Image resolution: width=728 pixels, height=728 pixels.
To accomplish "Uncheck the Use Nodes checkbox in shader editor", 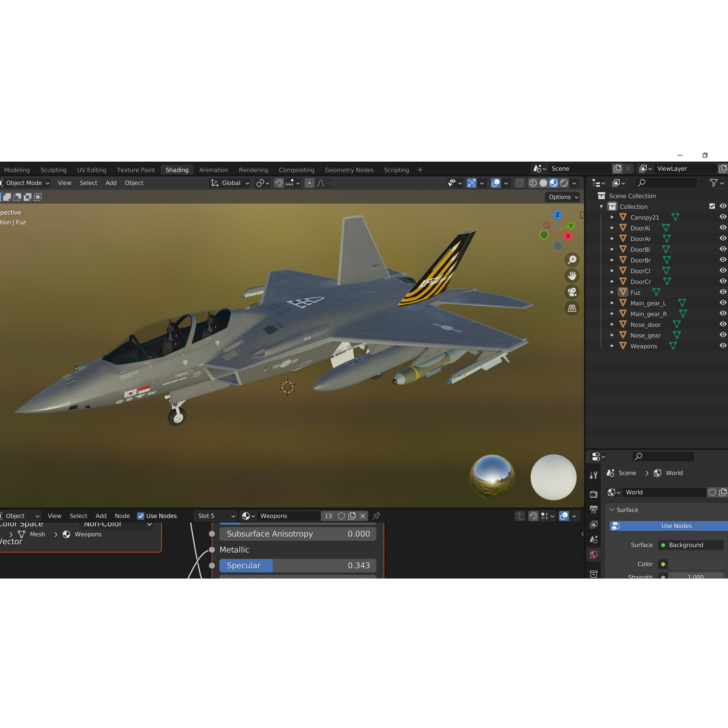I will 141,516.
